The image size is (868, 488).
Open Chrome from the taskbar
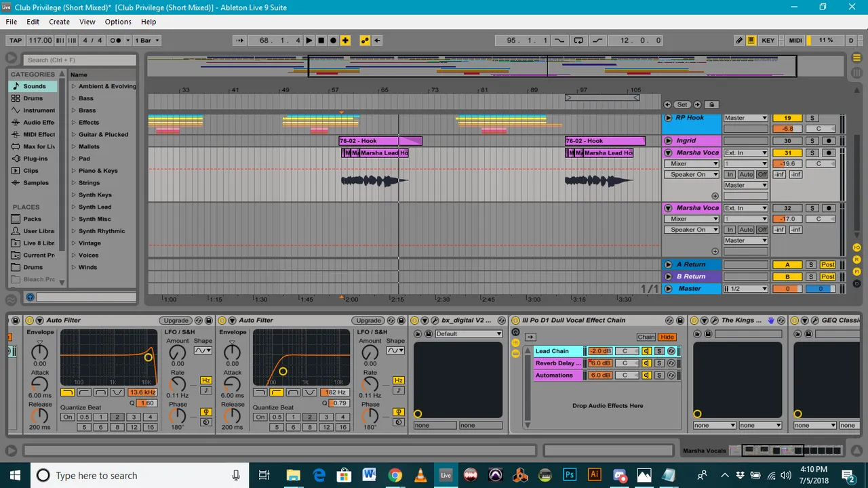tap(395, 475)
